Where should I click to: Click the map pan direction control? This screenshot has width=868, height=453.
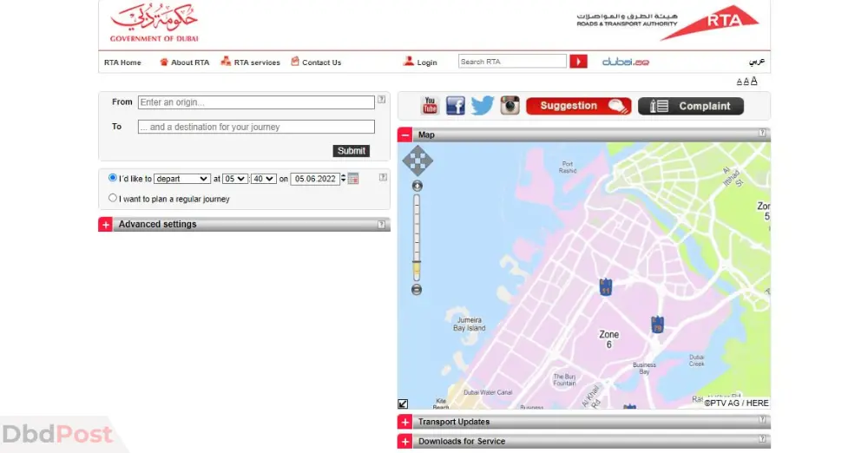418,161
